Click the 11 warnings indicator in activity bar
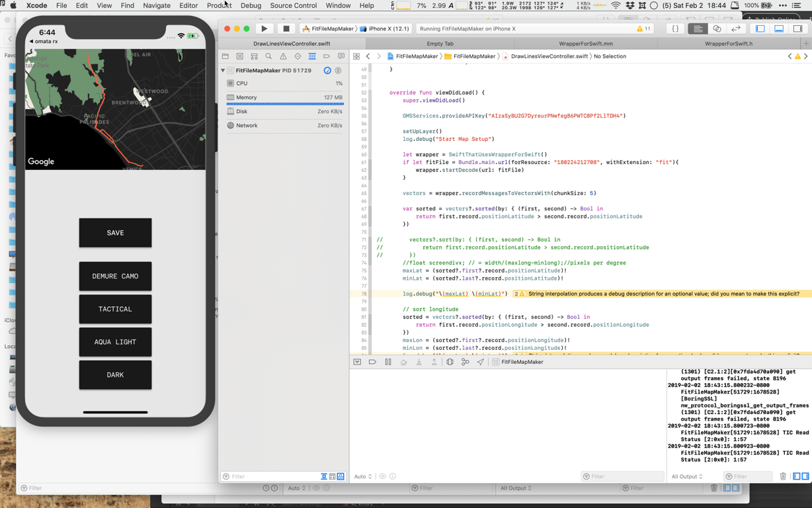 pos(643,29)
